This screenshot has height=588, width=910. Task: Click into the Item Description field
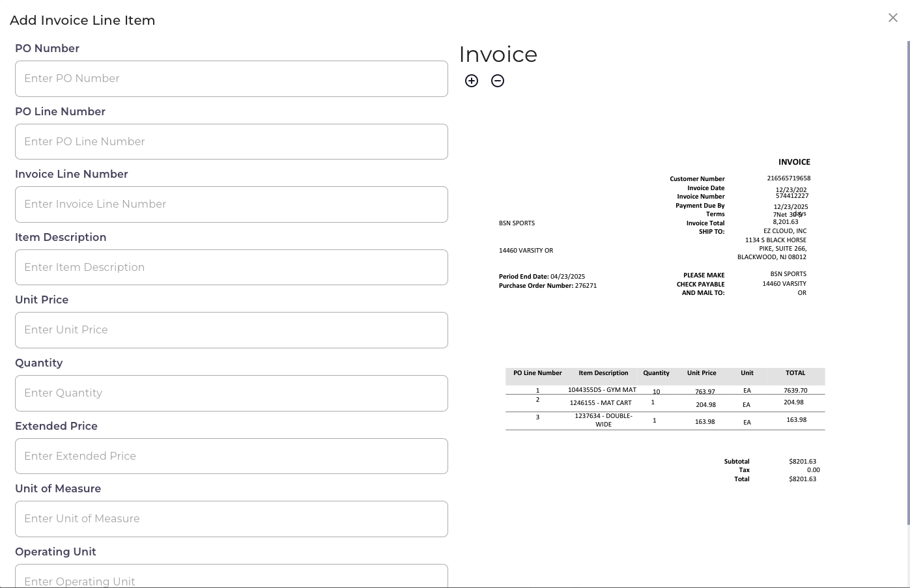(231, 268)
